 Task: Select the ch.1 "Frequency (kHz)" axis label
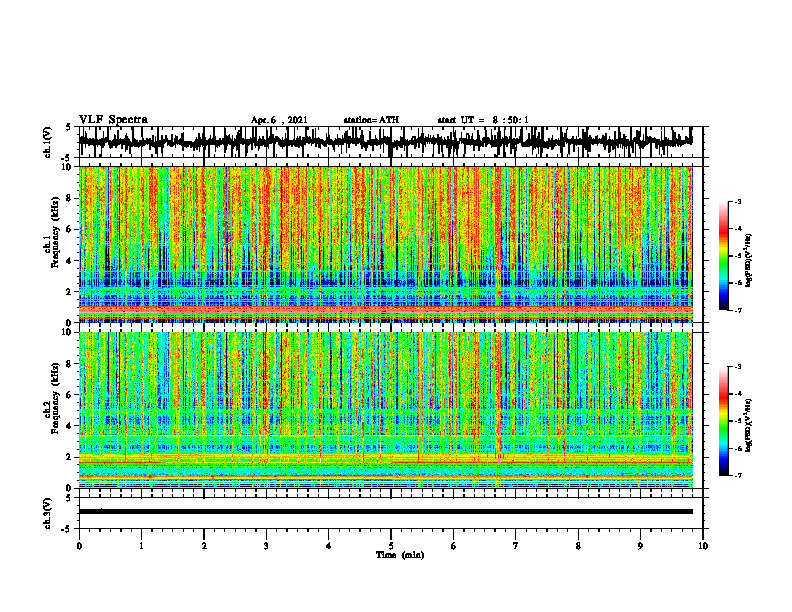(55, 233)
